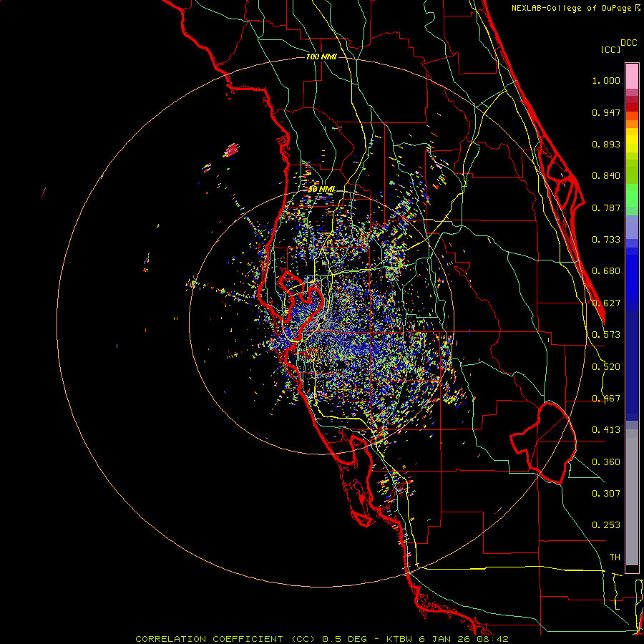The width and height of the screenshot is (644, 644).
Task: Click the 0.253 legend value
Action: [606, 525]
